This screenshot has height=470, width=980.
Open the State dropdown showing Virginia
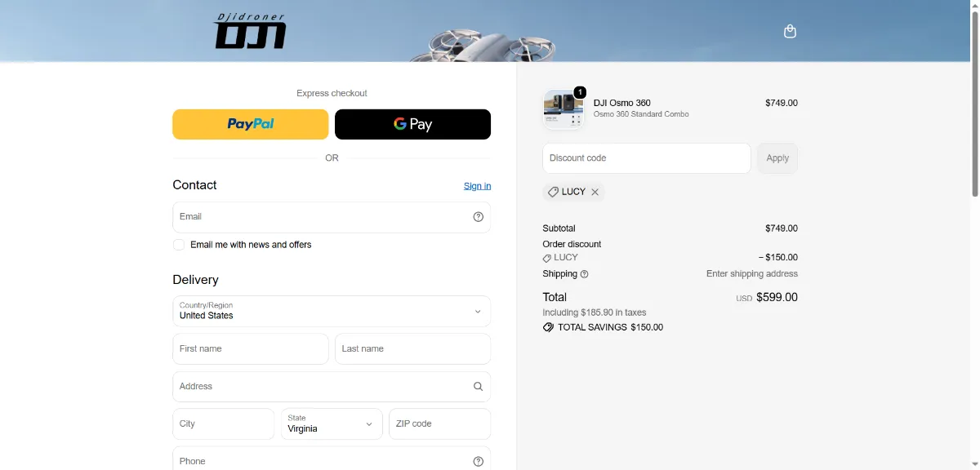coord(332,424)
